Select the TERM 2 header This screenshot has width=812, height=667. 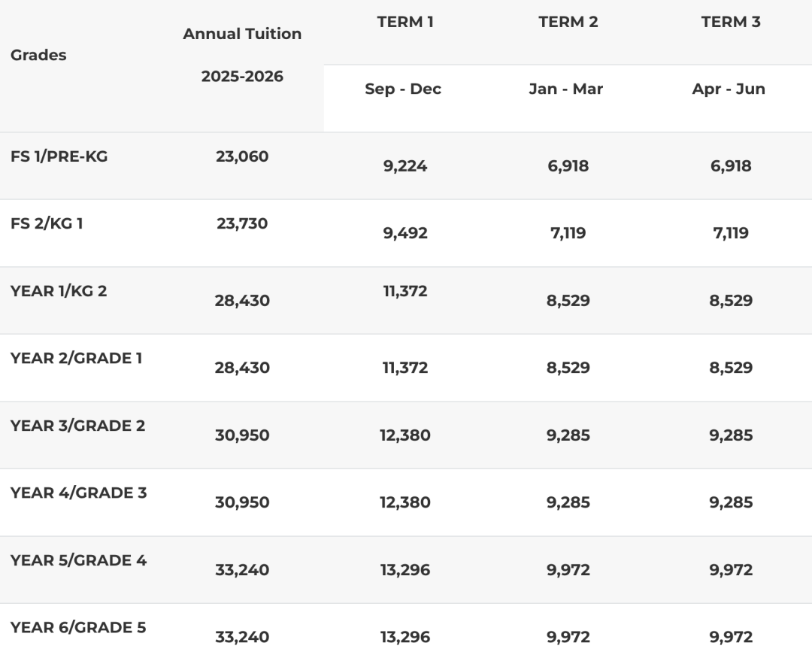pos(568,22)
